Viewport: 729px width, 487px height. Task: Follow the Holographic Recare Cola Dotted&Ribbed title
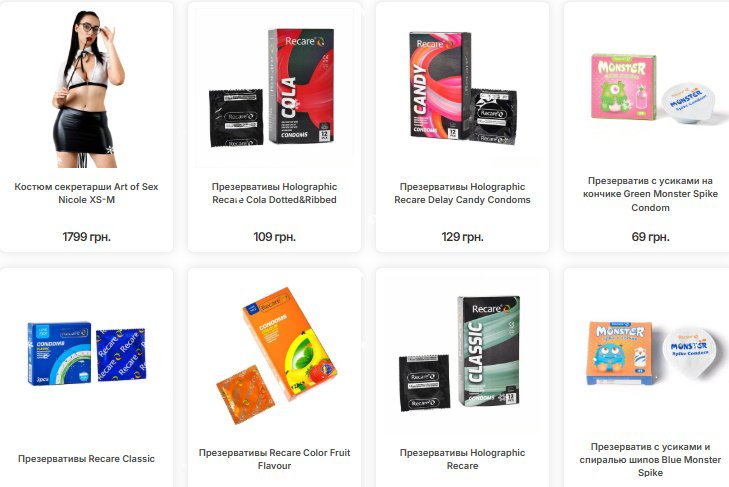click(274, 193)
